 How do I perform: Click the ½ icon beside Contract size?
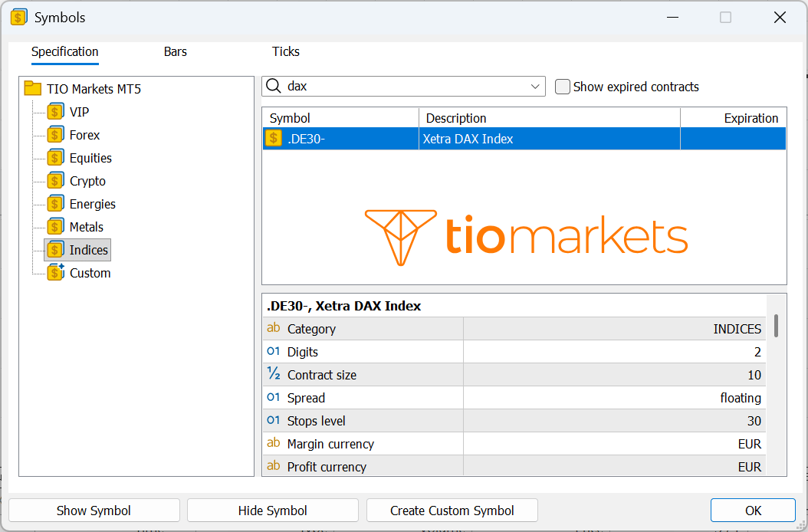pyautogui.click(x=273, y=374)
